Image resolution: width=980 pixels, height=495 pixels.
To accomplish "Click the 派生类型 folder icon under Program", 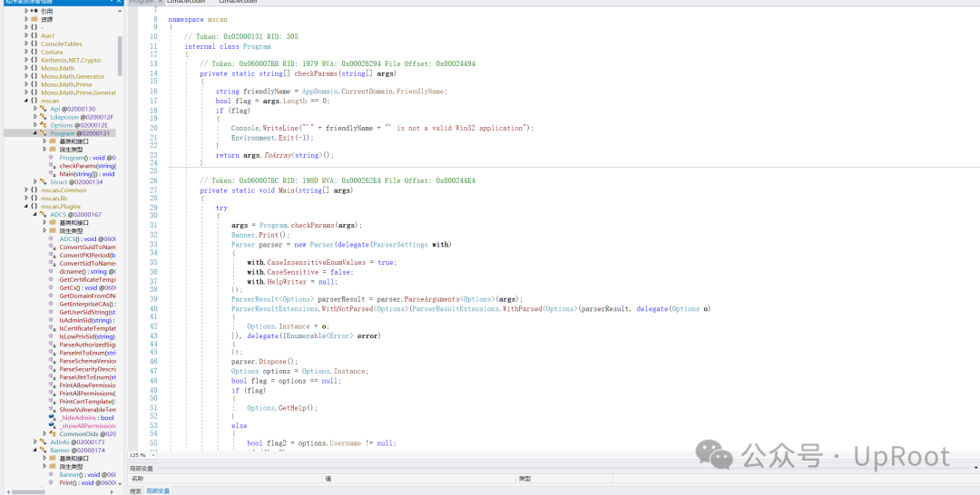I will pyautogui.click(x=53, y=150).
